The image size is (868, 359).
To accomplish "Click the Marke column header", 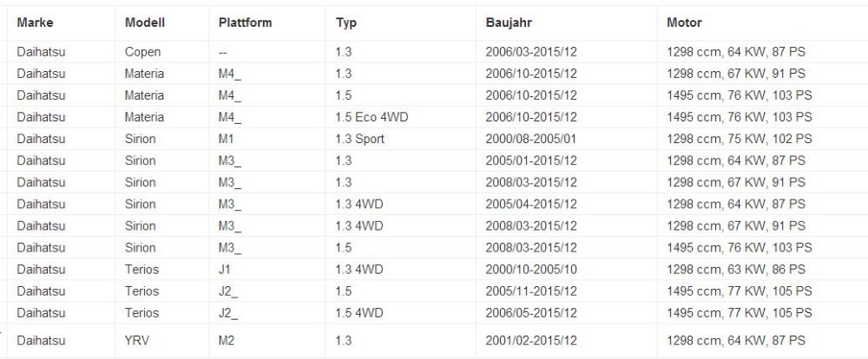I will pyautogui.click(x=35, y=23).
